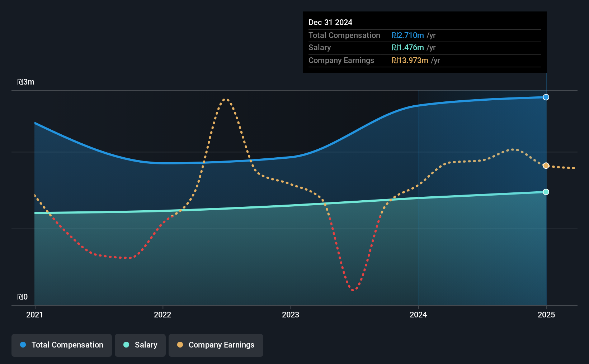Click the teal Salary data point at 2025

tap(546, 192)
